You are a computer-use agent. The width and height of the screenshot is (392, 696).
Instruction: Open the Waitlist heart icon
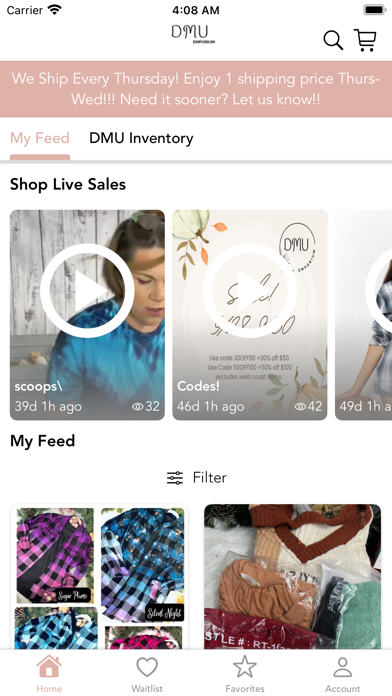(147, 673)
